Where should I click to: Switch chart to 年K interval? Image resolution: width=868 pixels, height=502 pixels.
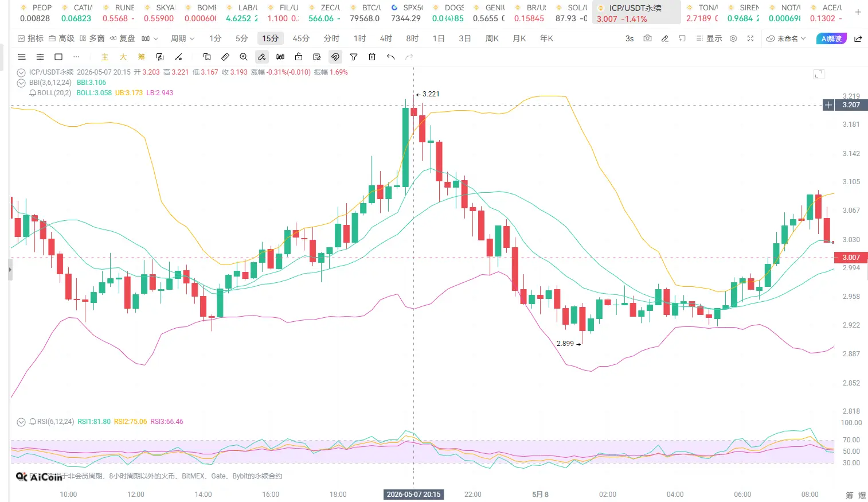[x=546, y=38]
